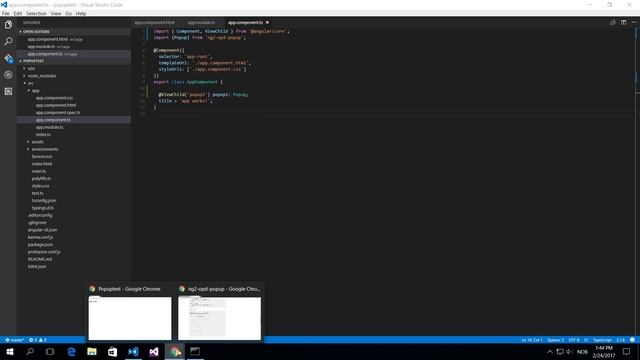
Task: Open app.module.ts under the app folder
Action: point(49,127)
